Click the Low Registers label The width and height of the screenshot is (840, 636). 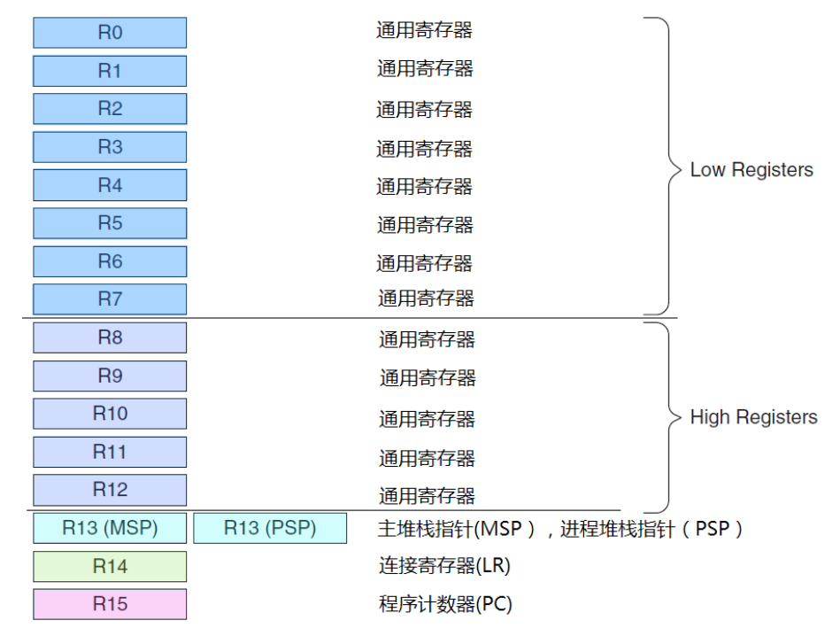click(751, 170)
